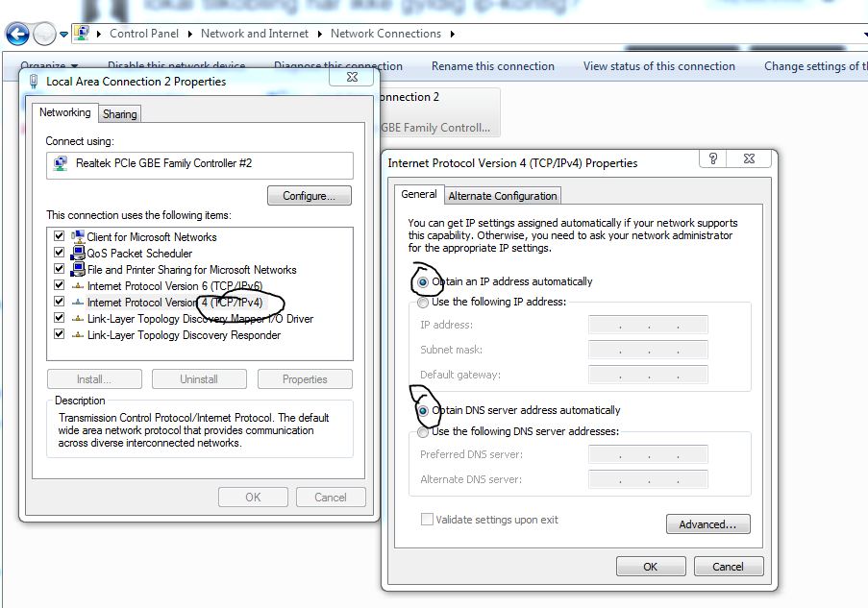Click the Help question mark button in IPv4 dialog

click(x=713, y=158)
